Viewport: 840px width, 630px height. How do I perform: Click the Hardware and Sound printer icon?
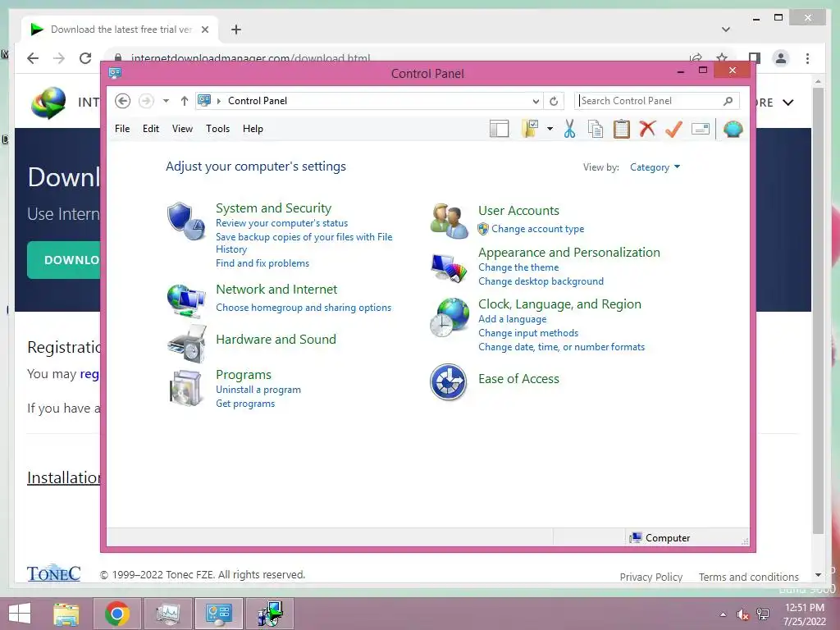(x=187, y=344)
